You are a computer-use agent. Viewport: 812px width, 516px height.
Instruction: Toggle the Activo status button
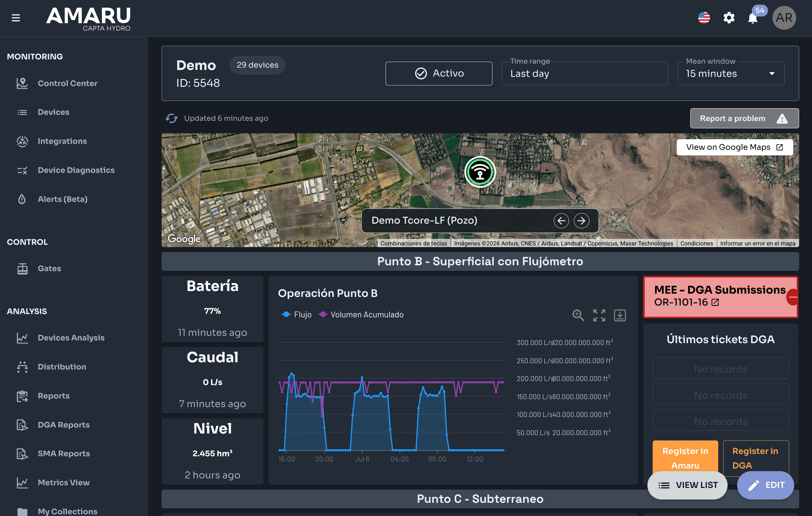pos(439,74)
